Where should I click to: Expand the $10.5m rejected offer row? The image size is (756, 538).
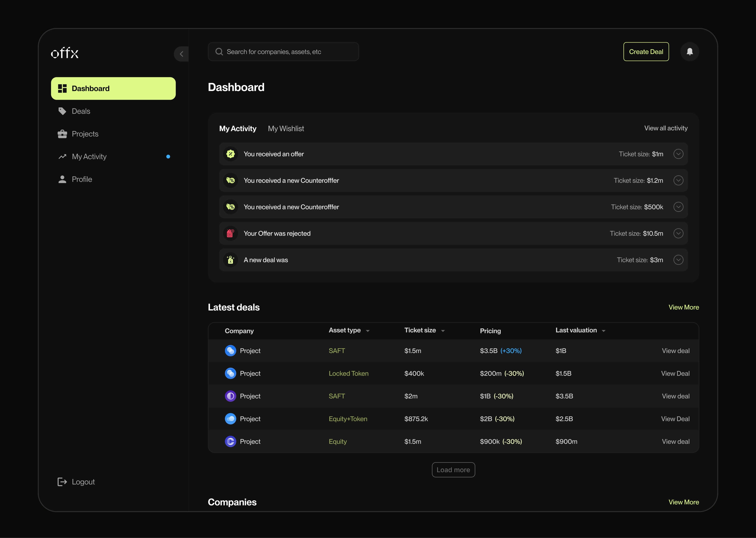click(678, 234)
